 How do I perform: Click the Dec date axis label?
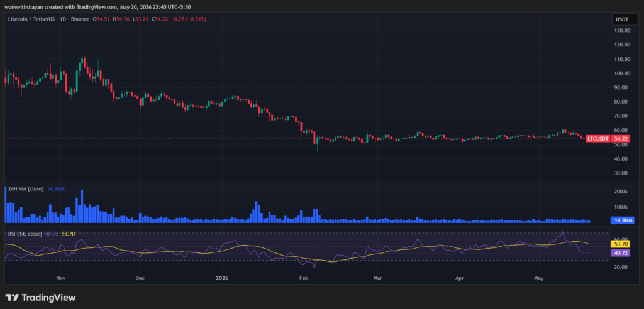pyautogui.click(x=140, y=279)
